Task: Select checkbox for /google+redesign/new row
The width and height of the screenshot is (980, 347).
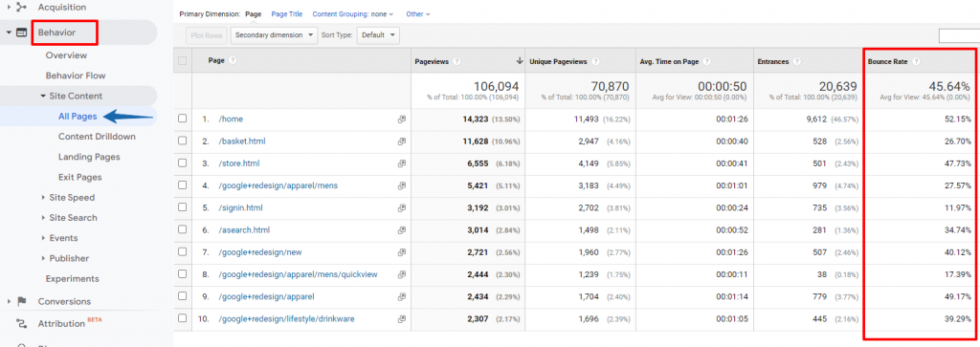Action: 183,251
